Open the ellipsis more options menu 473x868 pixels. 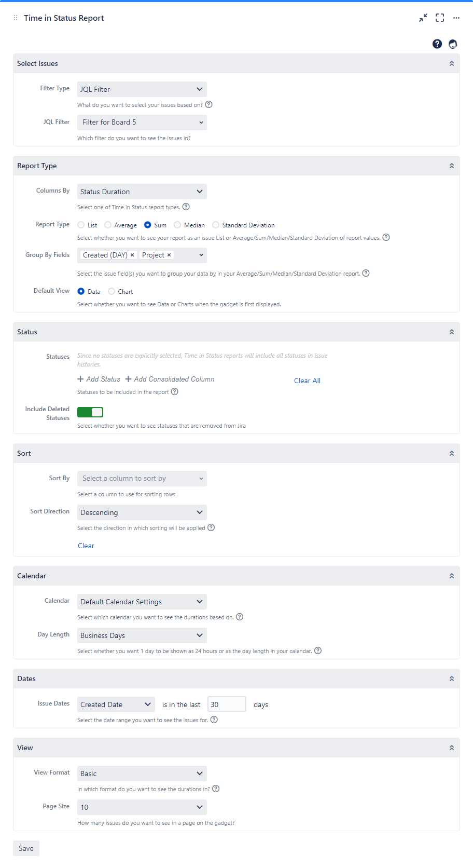(x=456, y=18)
